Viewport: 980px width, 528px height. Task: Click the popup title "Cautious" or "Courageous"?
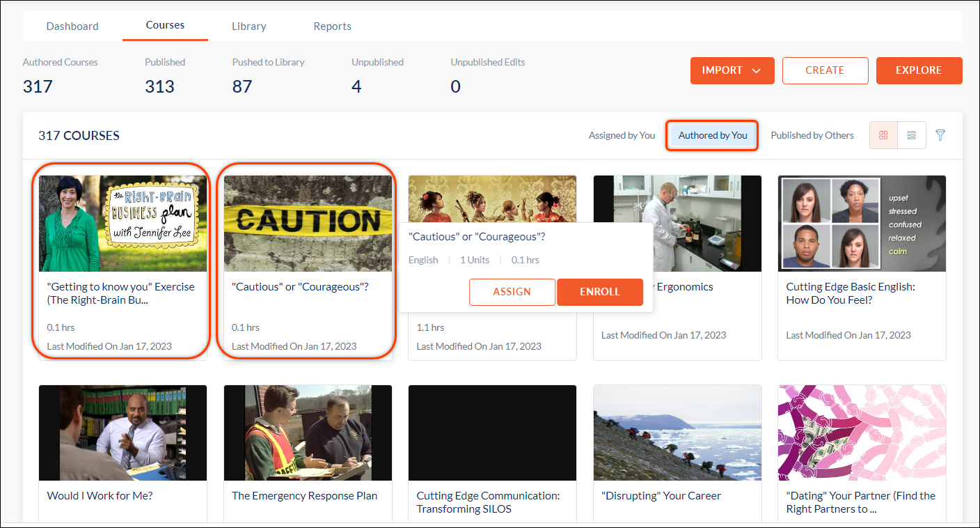[477, 237]
